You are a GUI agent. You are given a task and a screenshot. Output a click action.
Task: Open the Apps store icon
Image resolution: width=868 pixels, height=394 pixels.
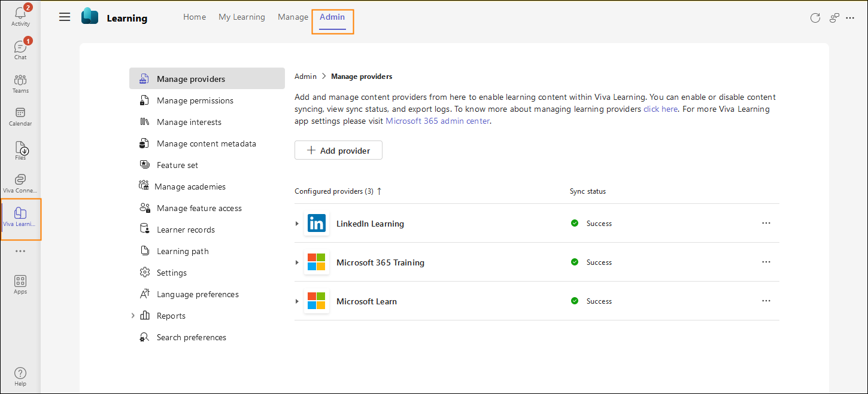click(x=20, y=284)
